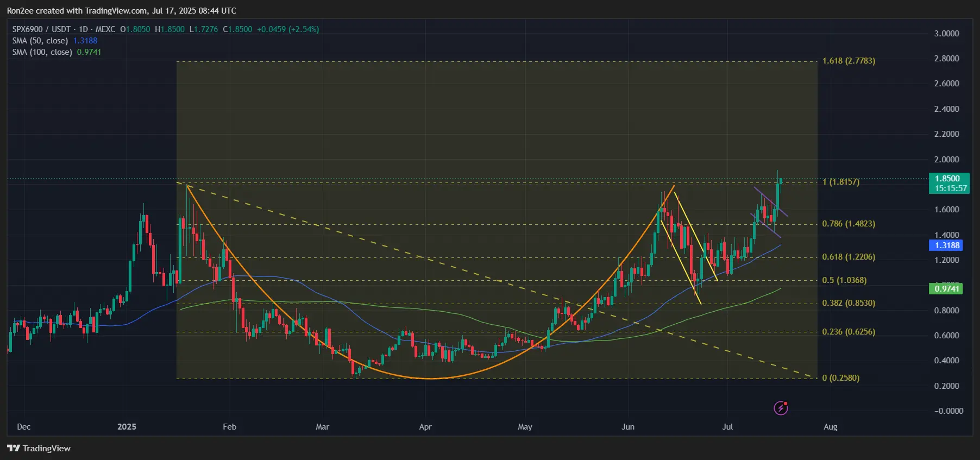Image resolution: width=980 pixels, height=460 pixels.
Task: Click the 1 (1.8157) Fibonacci level label
Action: tap(841, 182)
